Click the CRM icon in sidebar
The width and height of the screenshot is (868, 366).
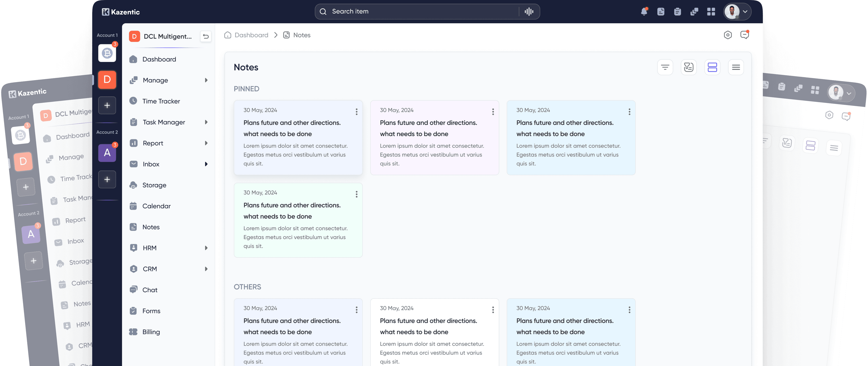133,269
